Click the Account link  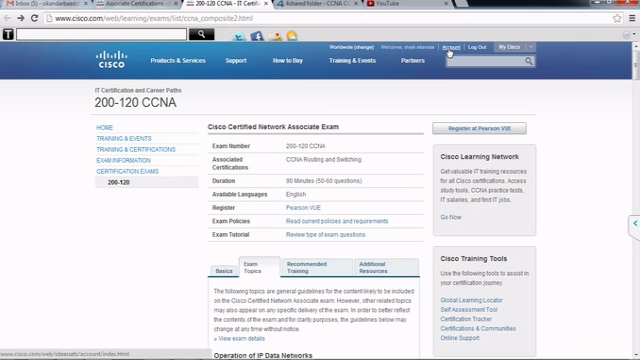click(451, 47)
